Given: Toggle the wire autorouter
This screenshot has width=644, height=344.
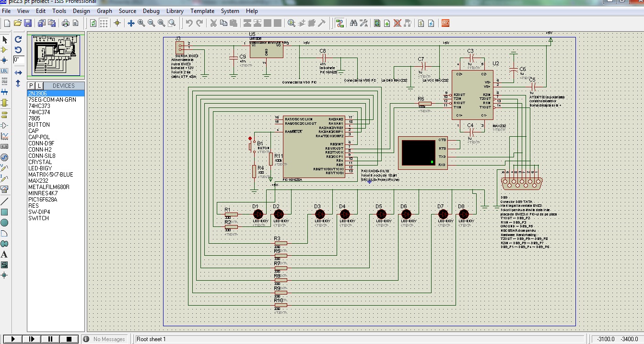Looking at the screenshot, I should (x=340, y=23).
